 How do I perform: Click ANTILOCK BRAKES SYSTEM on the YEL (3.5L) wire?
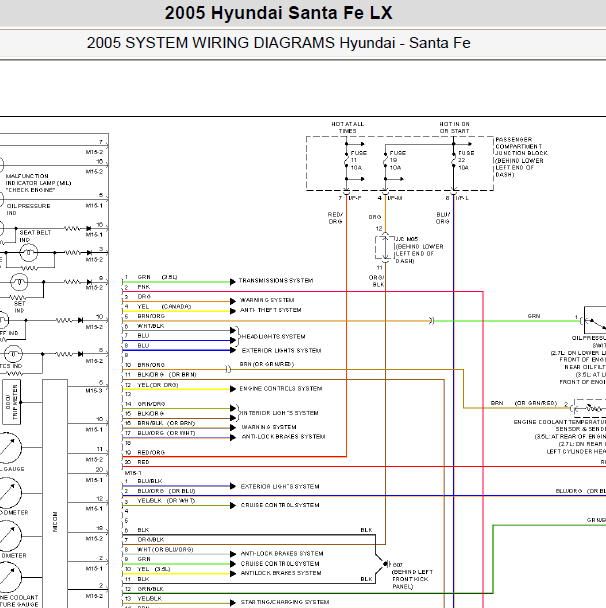[x=281, y=573]
